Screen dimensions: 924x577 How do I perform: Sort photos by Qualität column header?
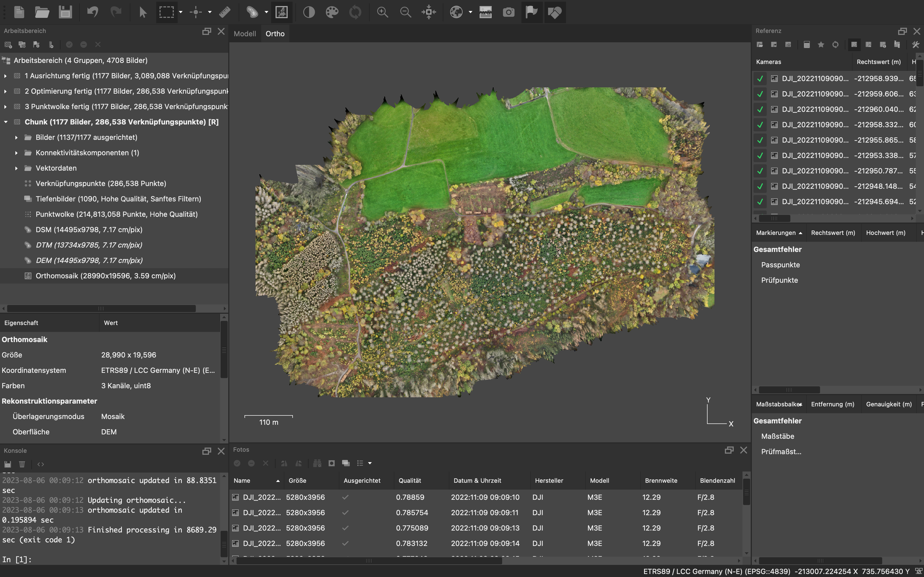[410, 481]
